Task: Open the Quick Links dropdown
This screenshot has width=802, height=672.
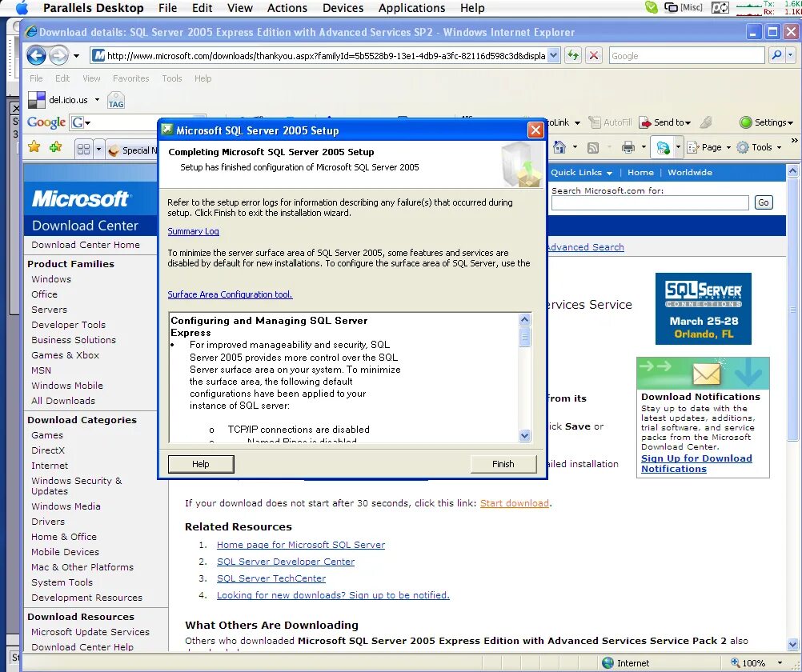Action: (x=582, y=172)
